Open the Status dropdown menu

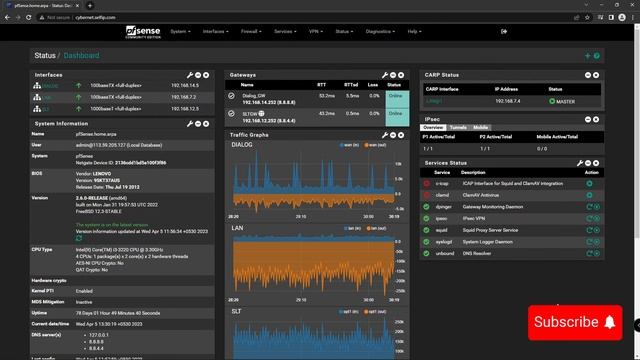(x=344, y=31)
